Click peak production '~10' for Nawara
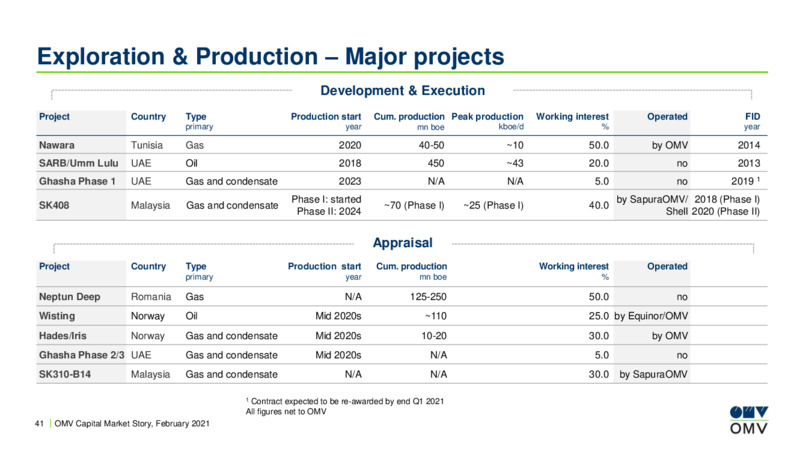 point(515,145)
